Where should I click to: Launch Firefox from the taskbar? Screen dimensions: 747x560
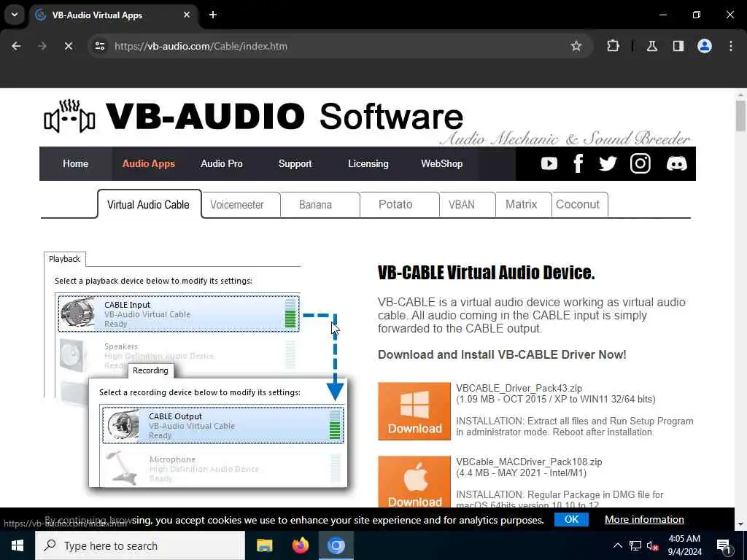pyautogui.click(x=300, y=545)
